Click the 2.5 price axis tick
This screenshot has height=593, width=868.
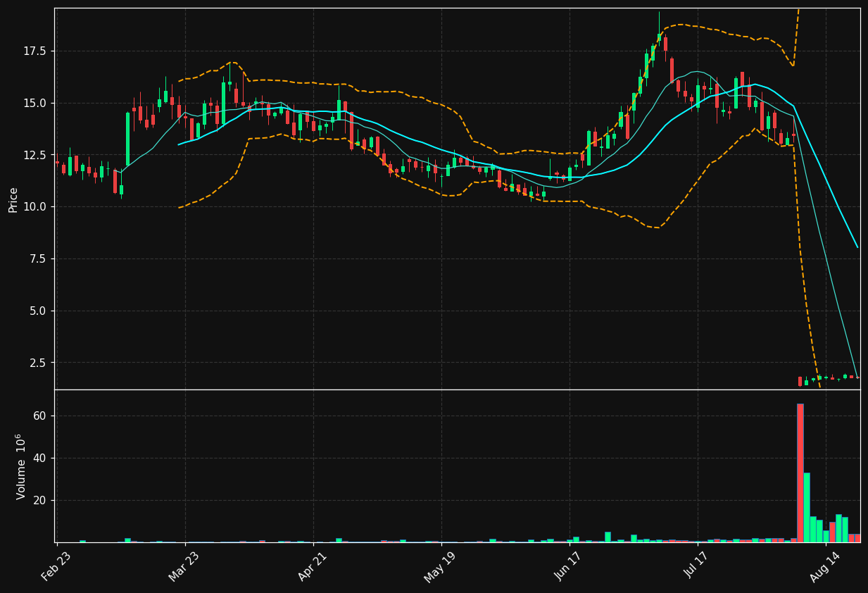[39, 363]
